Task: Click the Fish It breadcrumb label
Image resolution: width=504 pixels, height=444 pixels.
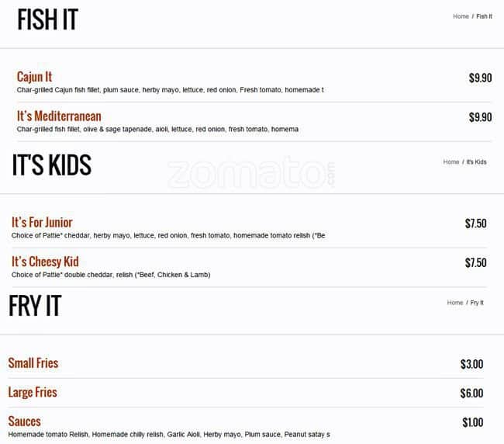Action: 484,16
